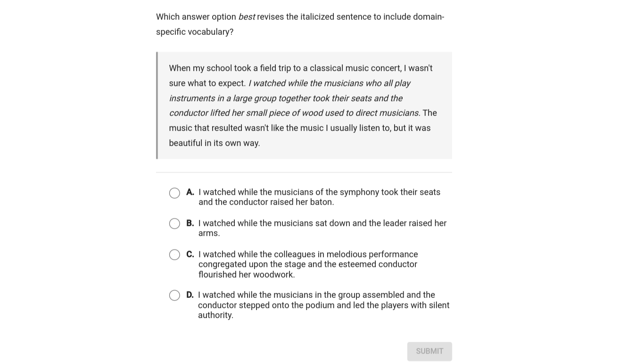Select radio button for option A
The height and width of the screenshot is (362, 644).
tap(174, 193)
